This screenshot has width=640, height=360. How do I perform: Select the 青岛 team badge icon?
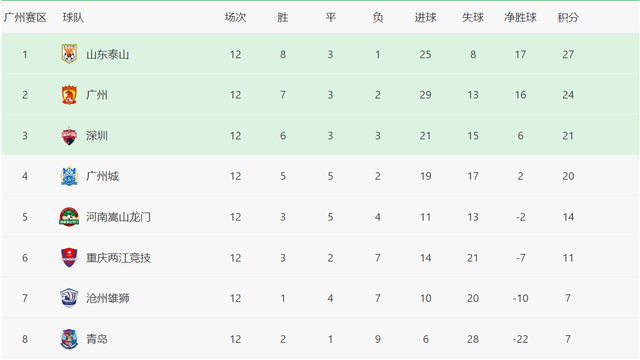point(69,339)
